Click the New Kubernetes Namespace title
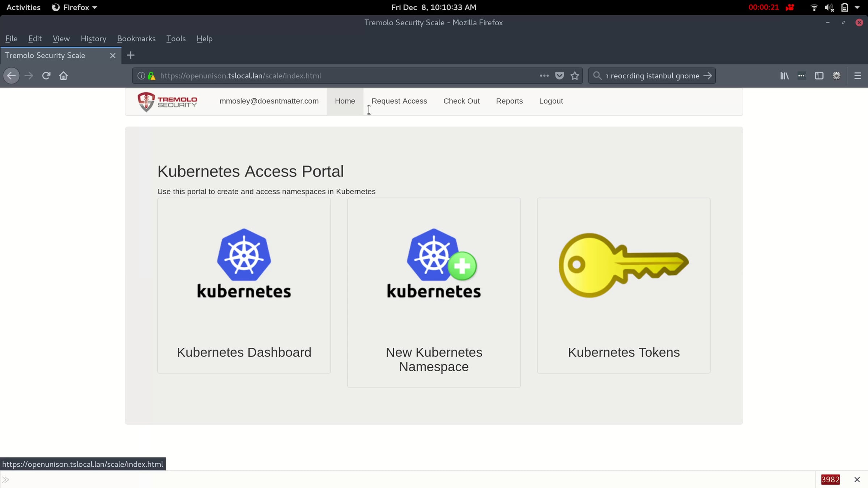The image size is (868, 488). 434,360
